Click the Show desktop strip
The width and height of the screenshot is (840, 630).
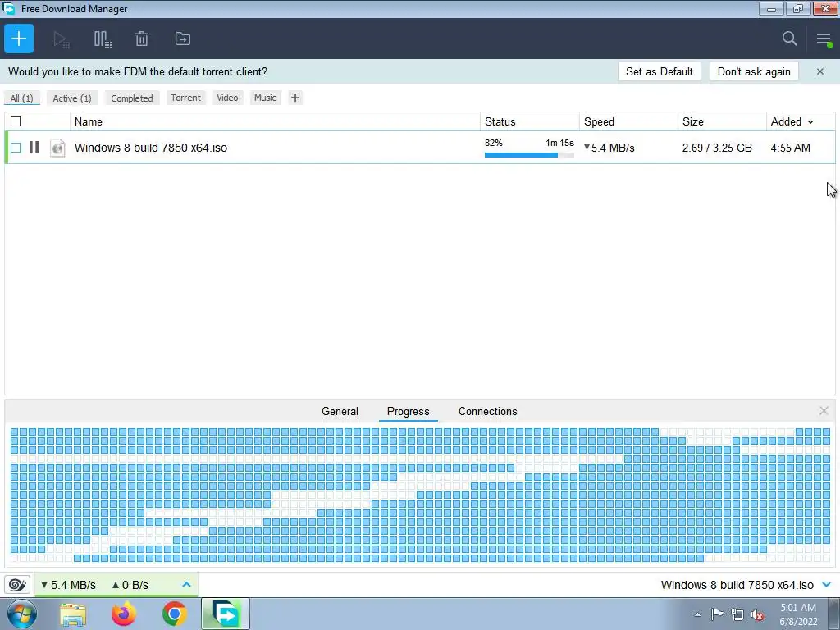[x=833, y=614]
